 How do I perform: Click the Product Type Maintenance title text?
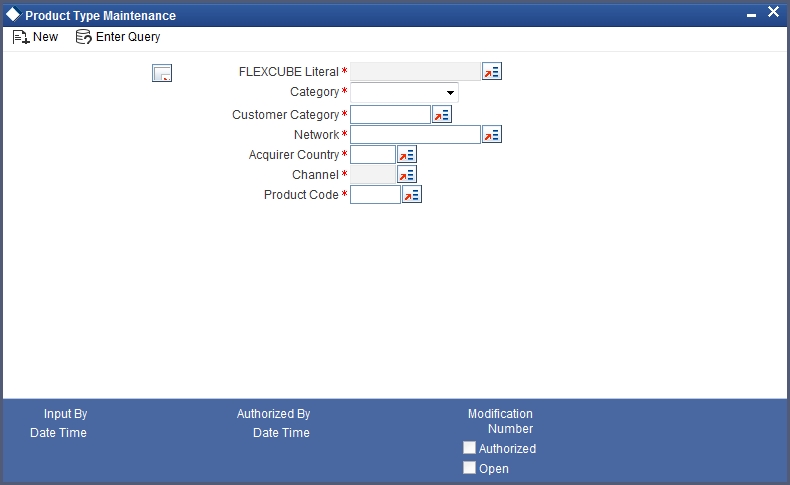click(x=101, y=16)
